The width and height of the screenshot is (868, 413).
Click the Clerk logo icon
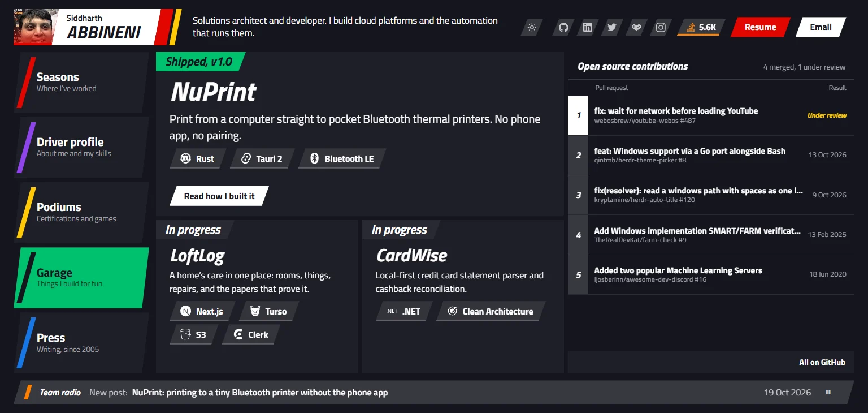(238, 334)
